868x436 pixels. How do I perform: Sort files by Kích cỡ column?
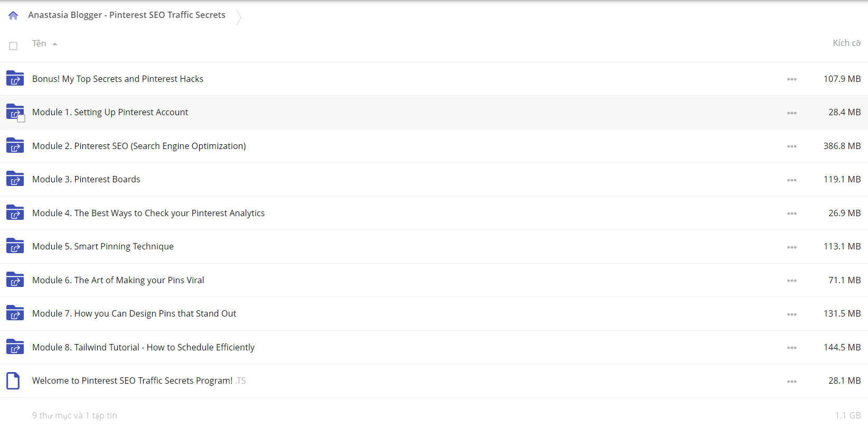[x=846, y=43]
